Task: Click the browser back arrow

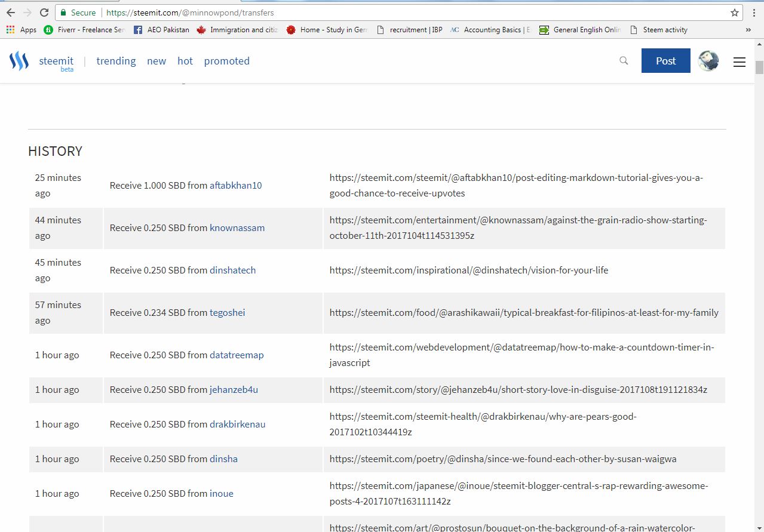Action: pyautogui.click(x=11, y=13)
